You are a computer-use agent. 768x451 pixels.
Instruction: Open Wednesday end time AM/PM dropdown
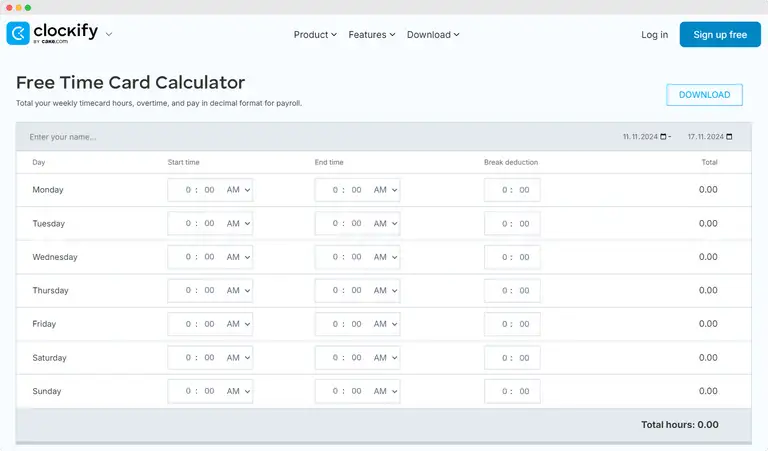point(385,257)
